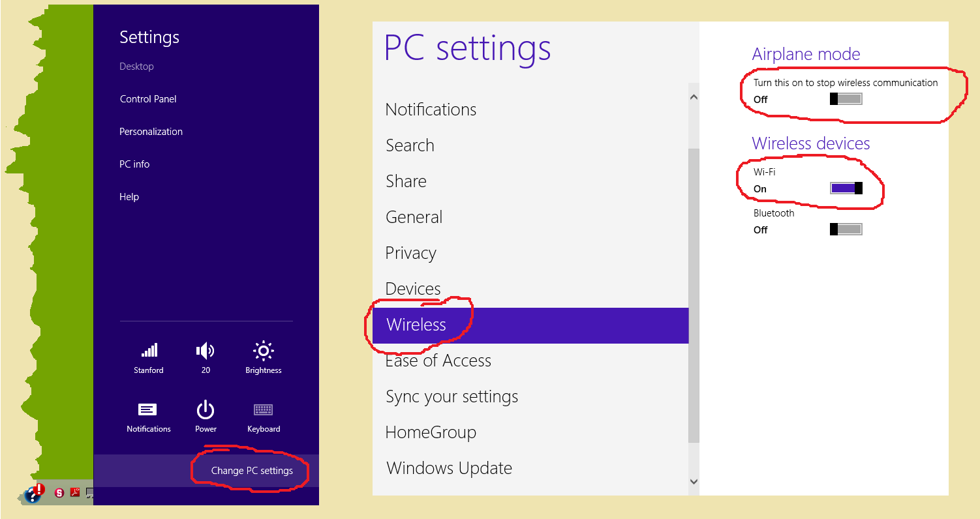
Task: Click Change PC settings link
Action: coord(252,471)
